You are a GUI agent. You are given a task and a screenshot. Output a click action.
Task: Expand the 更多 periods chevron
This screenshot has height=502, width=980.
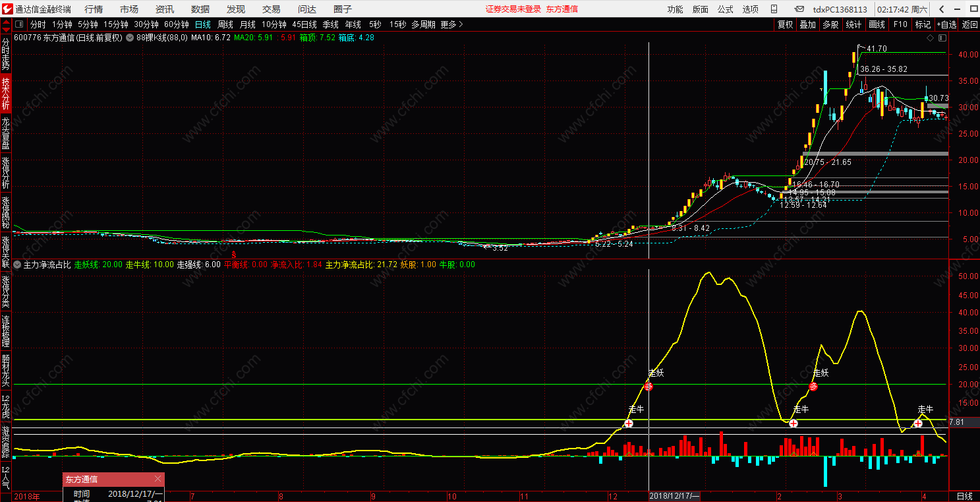click(461, 24)
